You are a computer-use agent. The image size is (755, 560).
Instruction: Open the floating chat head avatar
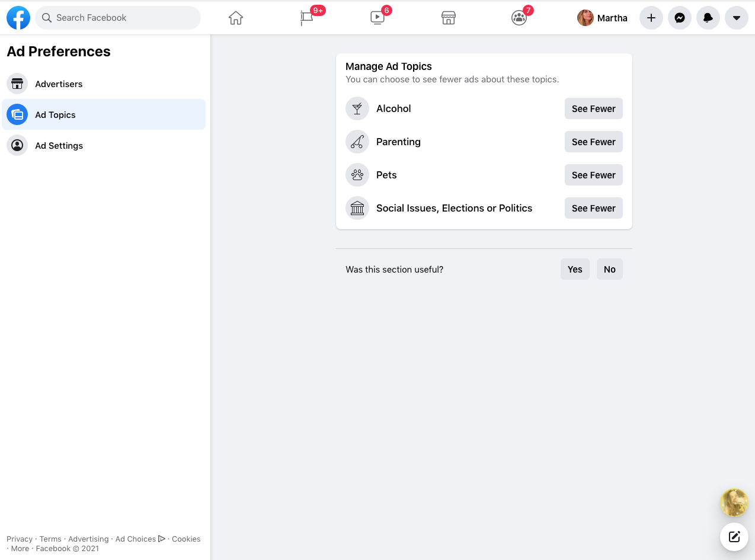click(x=734, y=503)
